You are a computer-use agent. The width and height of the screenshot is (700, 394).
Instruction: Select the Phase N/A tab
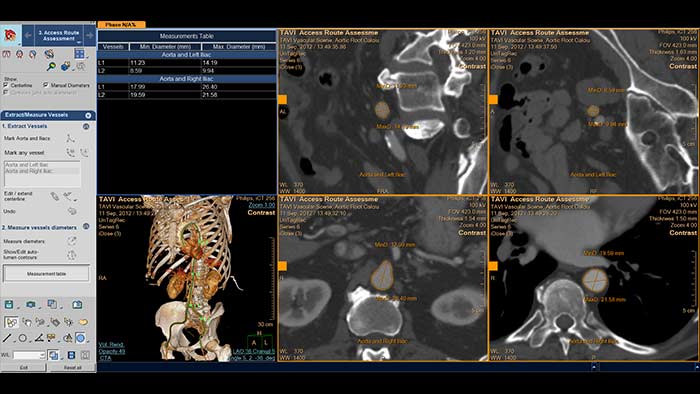point(121,25)
